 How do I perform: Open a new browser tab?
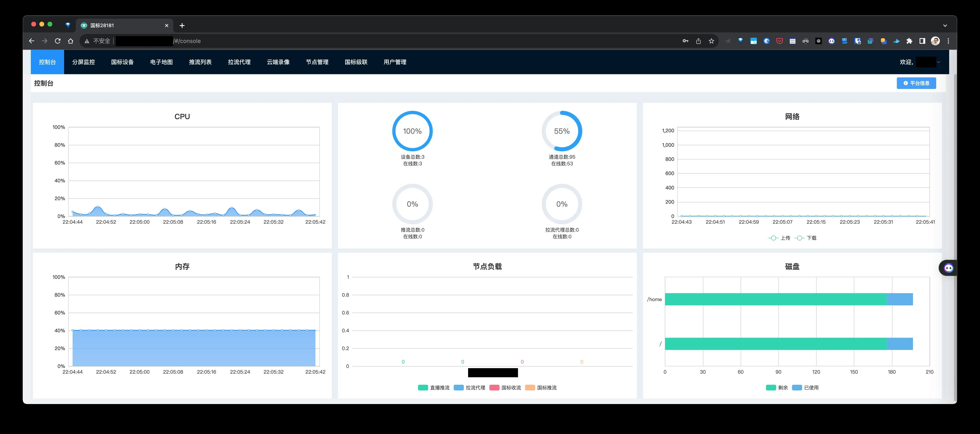click(x=182, y=26)
